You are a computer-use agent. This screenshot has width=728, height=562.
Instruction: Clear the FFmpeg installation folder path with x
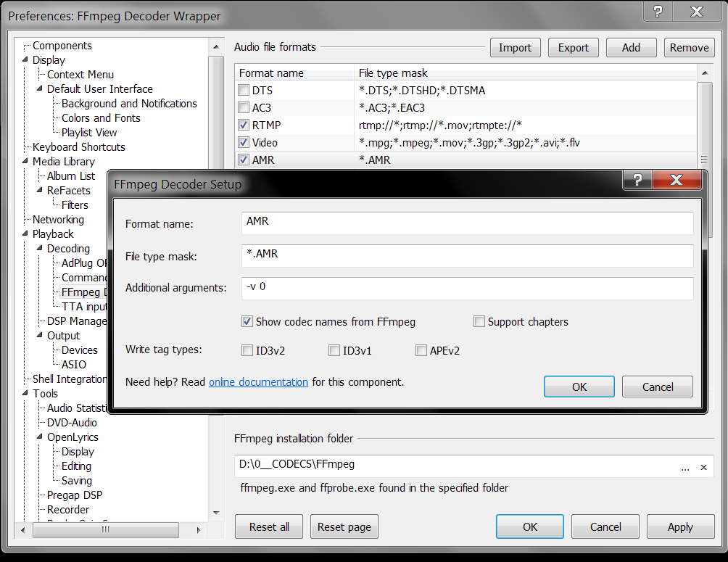pyautogui.click(x=703, y=468)
